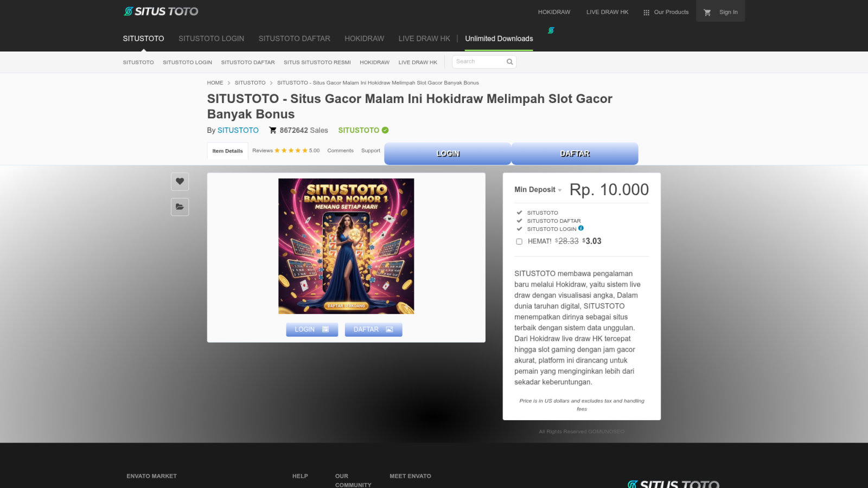Viewport: 868px width, 488px height.
Task: Select SITUSTOTO LOGIN in main navigation
Action: (211, 38)
